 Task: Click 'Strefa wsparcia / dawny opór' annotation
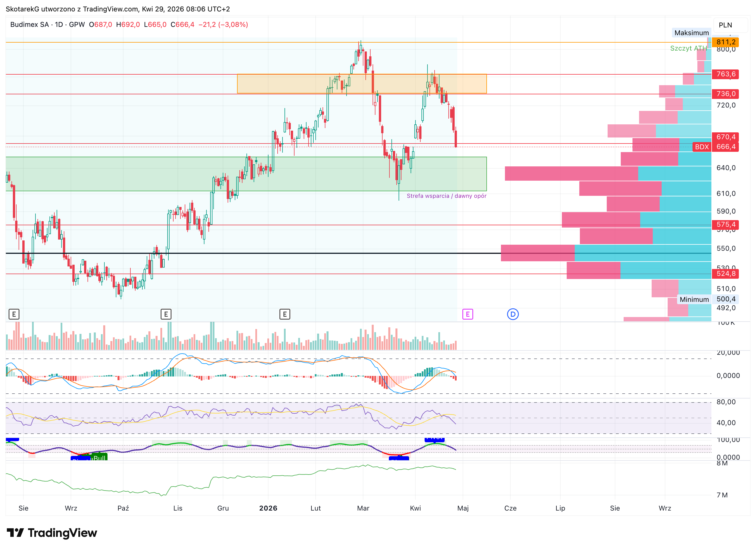[x=446, y=196]
